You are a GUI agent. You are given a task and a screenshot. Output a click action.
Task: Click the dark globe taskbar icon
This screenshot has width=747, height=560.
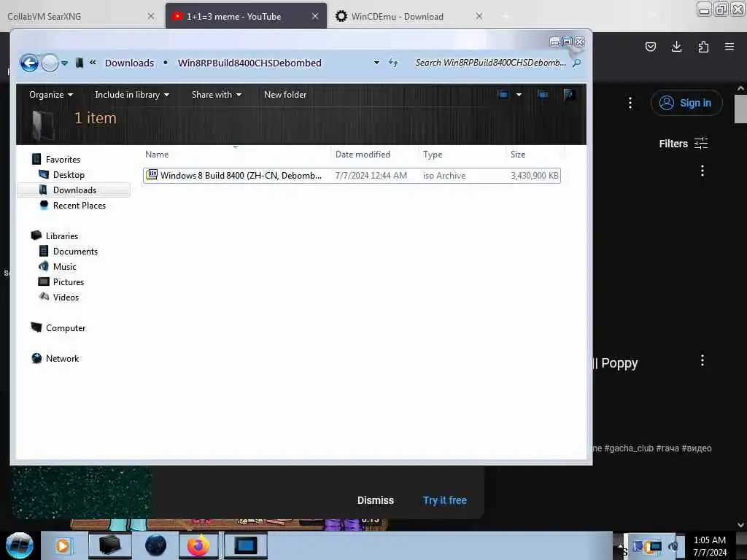coord(155,545)
